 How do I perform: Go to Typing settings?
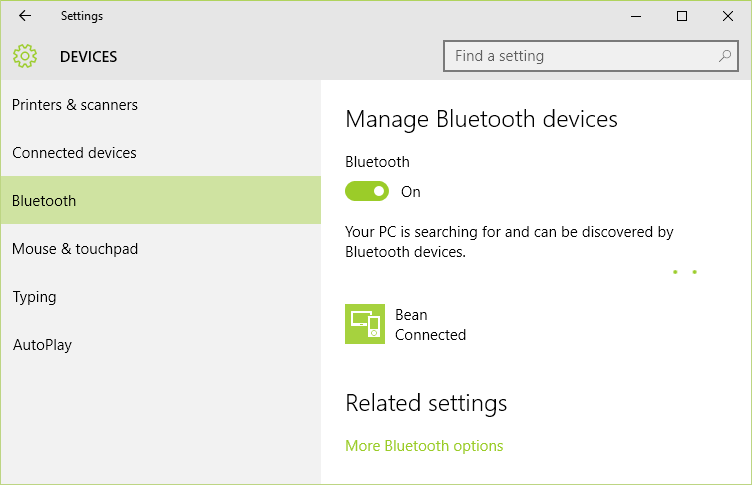[x=34, y=297]
